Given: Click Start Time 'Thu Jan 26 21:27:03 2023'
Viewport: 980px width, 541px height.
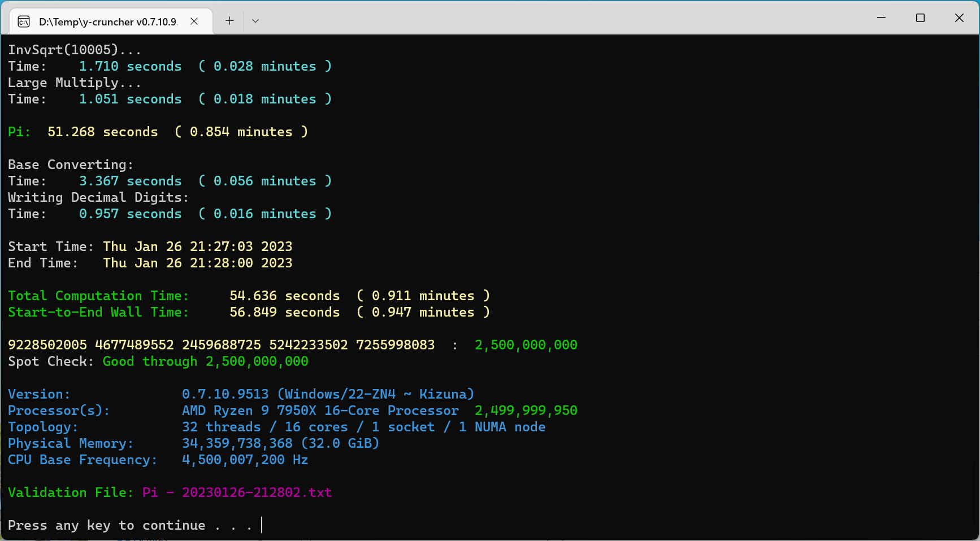Looking at the screenshot, I should [x=198, y=246].
